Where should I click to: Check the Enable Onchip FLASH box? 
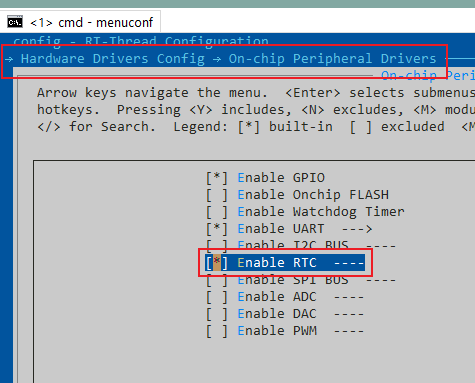(217, 195)
